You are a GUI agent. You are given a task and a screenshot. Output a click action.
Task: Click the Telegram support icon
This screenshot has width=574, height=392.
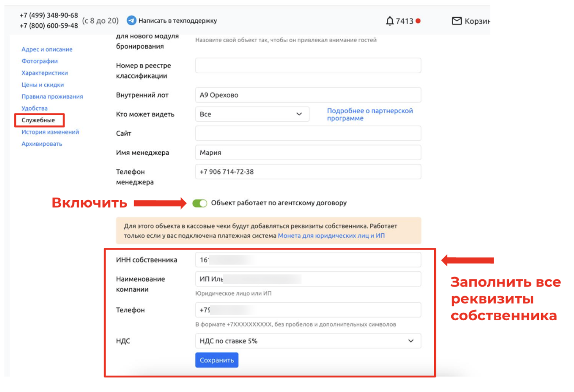pyautogui.click(x=131, y=20)
